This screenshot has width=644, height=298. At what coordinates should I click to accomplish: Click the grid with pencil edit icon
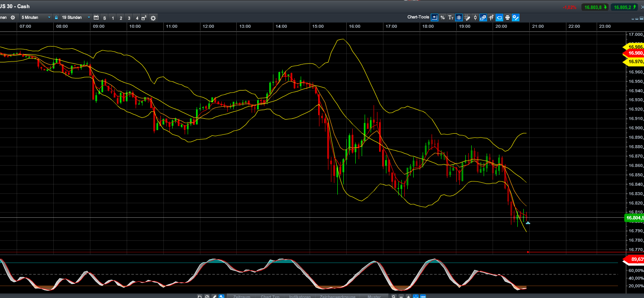[x=467, y=18]
